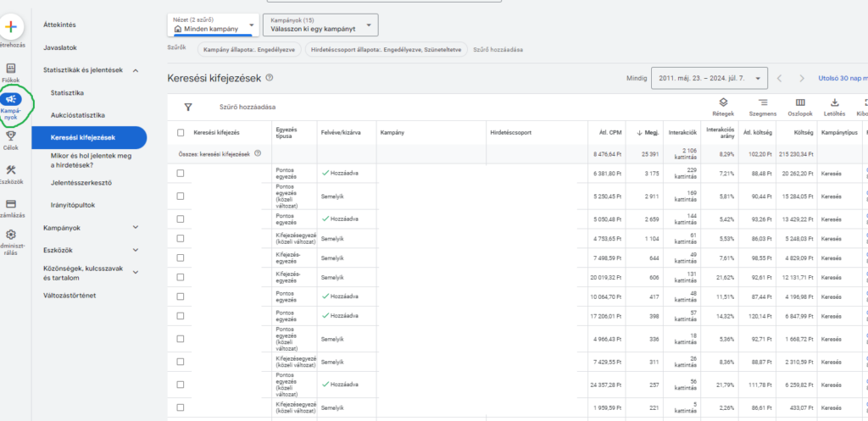Click the Szűrő hozzáadása filter field

248,108
